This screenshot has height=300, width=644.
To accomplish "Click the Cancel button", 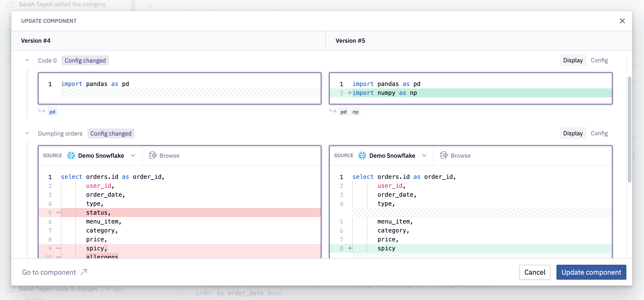I will (535, 272).
